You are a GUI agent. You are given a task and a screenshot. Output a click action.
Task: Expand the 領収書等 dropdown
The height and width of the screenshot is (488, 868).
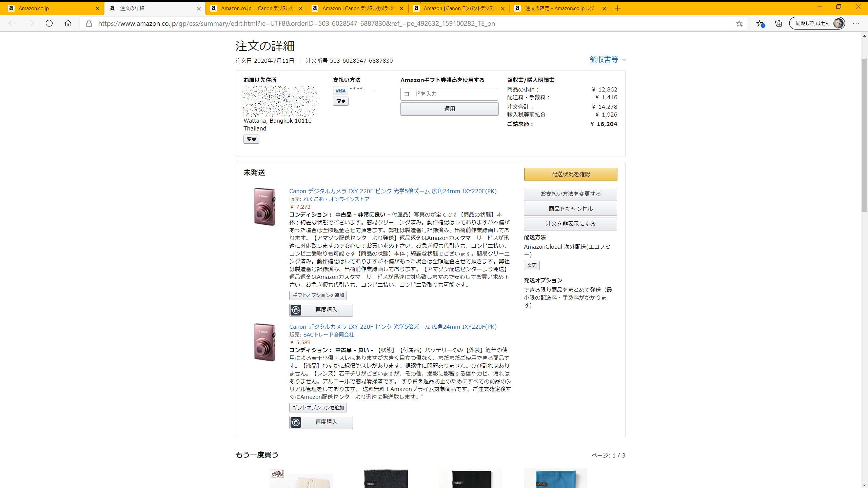pos(608,60)
